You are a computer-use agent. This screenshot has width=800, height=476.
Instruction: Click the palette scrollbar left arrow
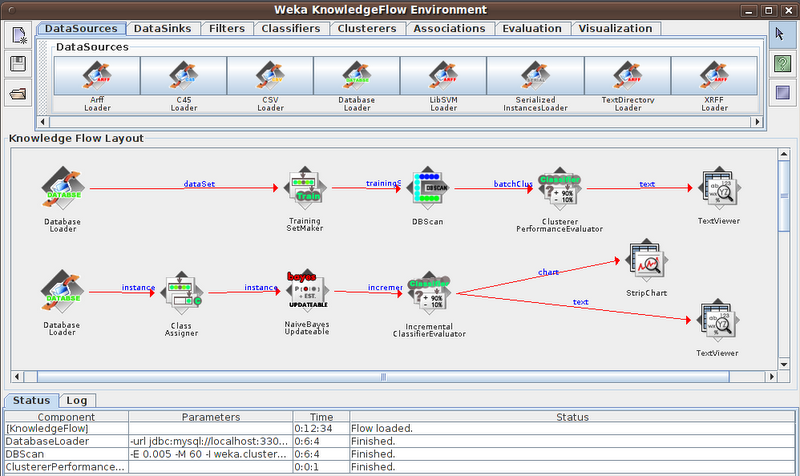(x=43, y=122)
